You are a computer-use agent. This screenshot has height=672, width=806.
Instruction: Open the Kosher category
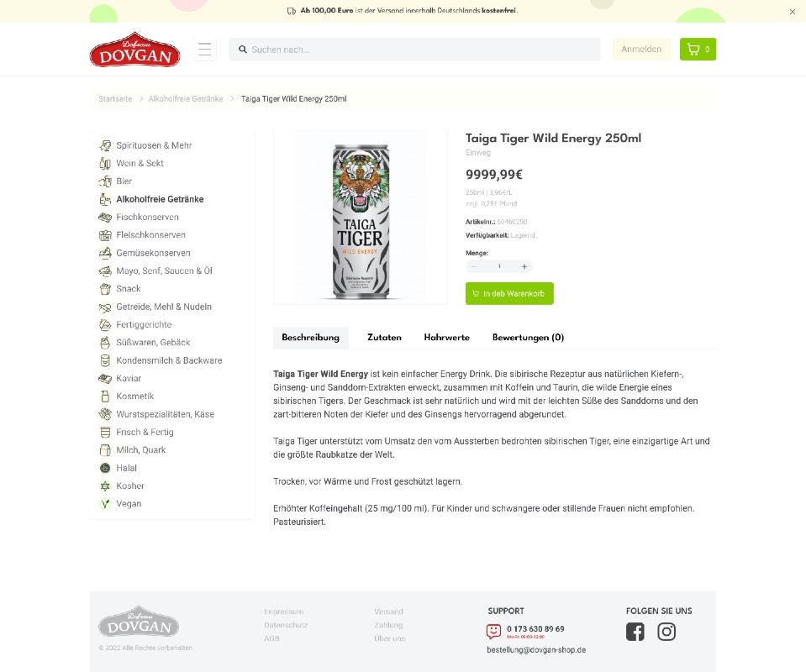[130, 486]
